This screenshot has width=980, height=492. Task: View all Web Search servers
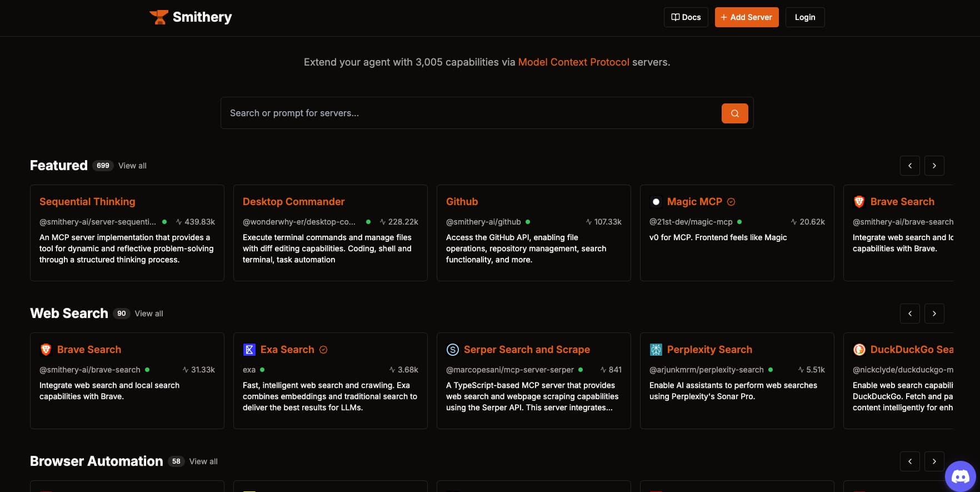pos(149,314)
